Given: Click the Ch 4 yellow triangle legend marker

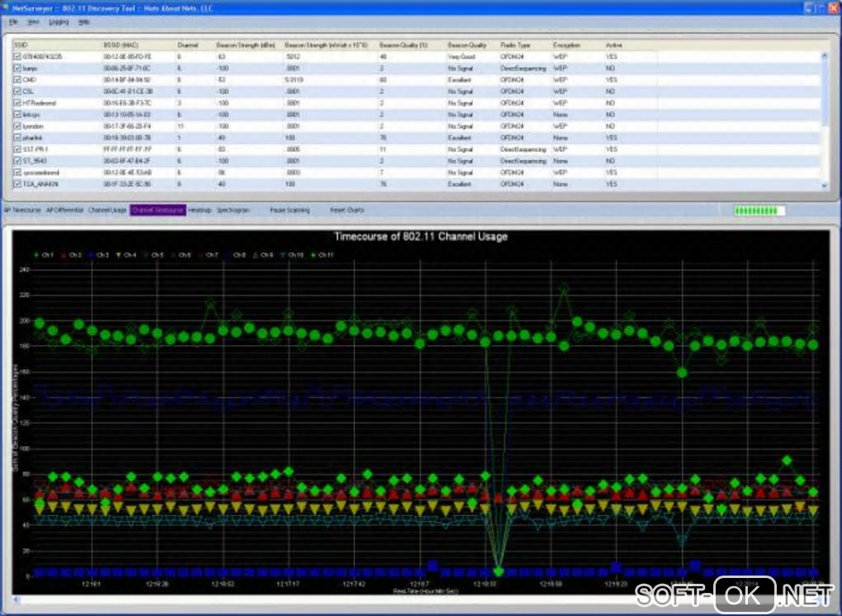Looking at the screenshot, I should coord(119,255).
